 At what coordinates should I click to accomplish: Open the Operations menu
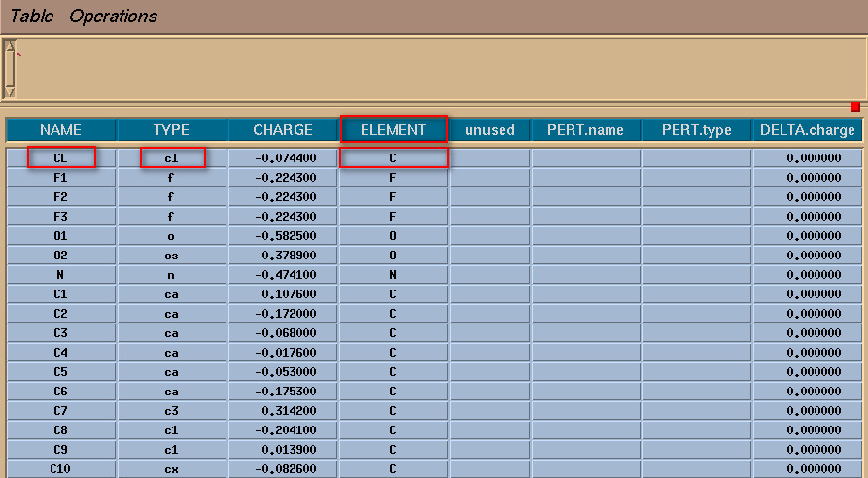113,17
